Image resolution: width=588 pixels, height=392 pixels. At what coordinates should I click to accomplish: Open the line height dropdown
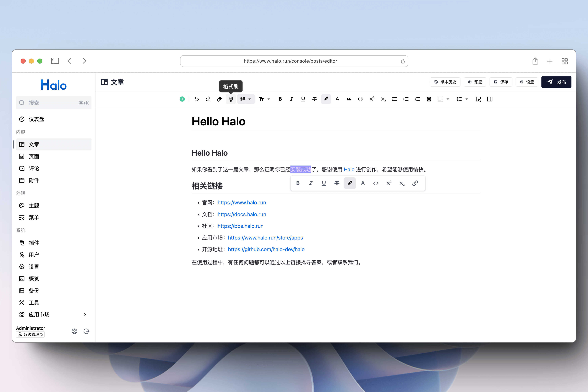(462, 99)
